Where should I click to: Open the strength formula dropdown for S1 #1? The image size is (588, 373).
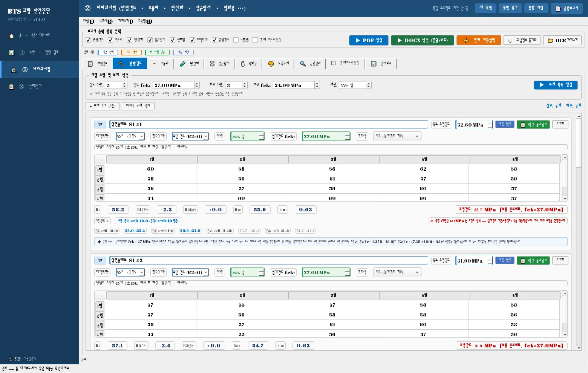pos(397,136)
